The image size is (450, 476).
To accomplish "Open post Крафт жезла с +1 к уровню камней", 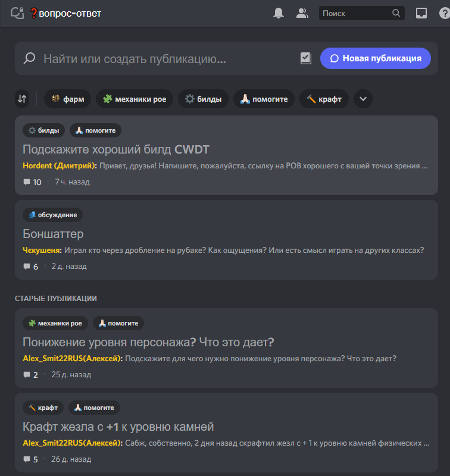I will (118, 427).
